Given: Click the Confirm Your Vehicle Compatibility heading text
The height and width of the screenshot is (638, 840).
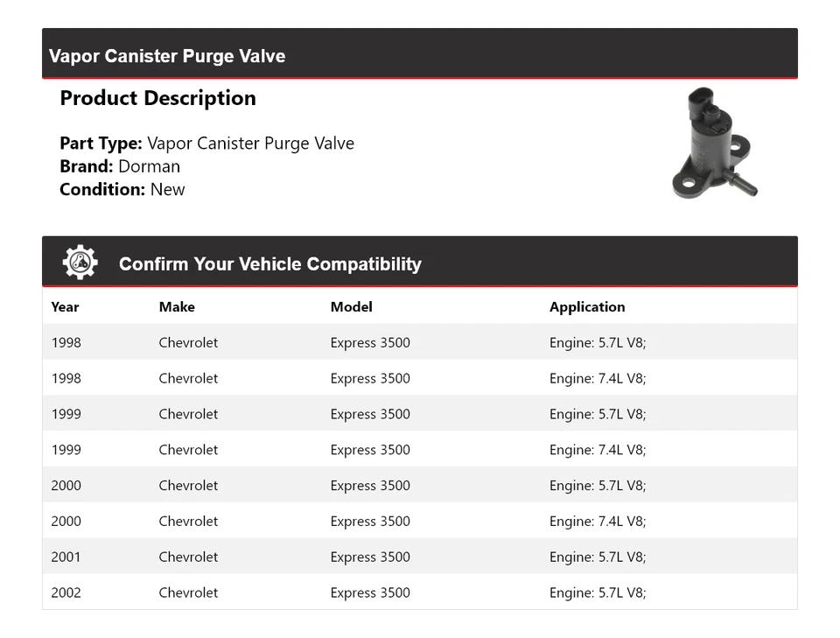Looking at the screenshot, I should tap(269, 264).
